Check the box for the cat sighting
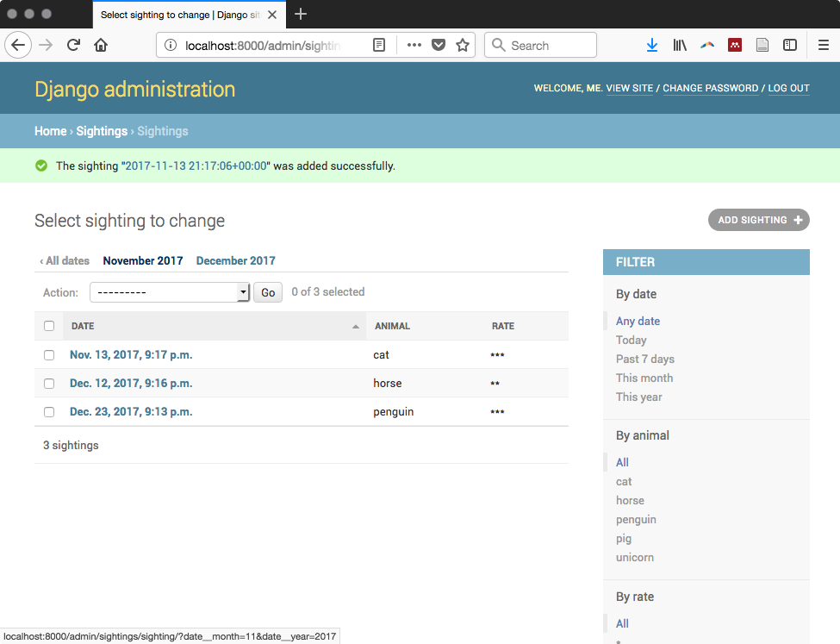 (49, 355)
